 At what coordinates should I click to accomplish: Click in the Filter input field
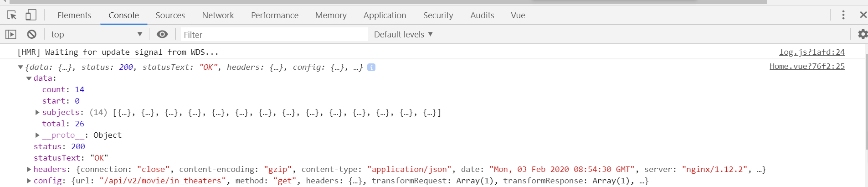tap(274, 35)
